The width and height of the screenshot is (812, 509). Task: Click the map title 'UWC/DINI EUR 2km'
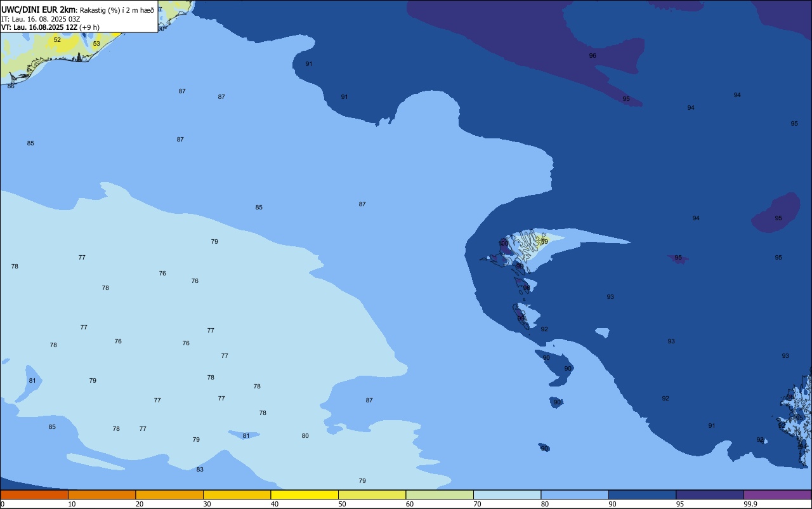pyautogui.click(x=38, y=10)
